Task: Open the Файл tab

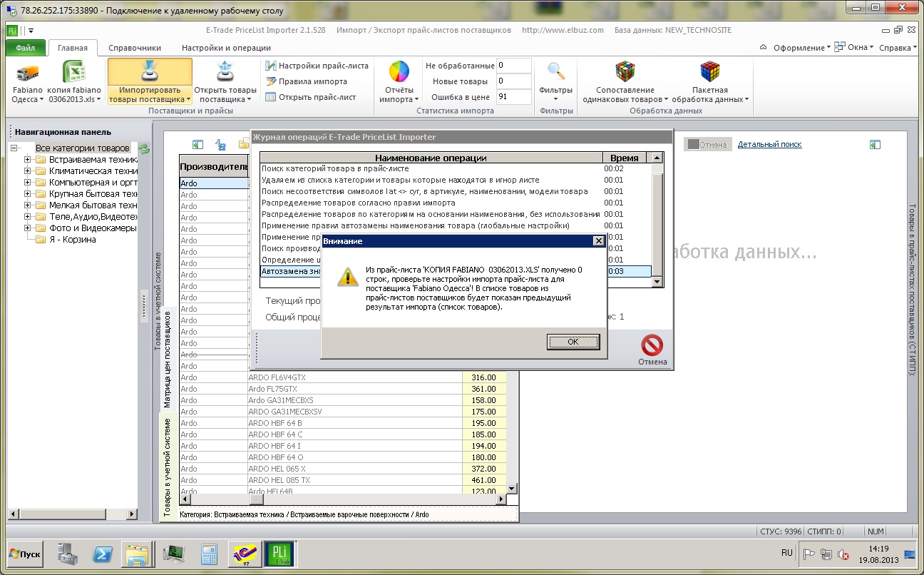Action: pos(26,48)
